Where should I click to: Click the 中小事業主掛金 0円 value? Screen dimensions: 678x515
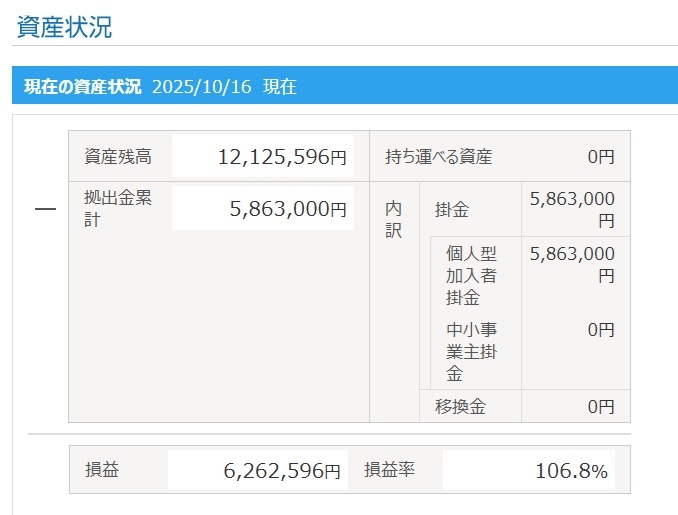point(601,330)
